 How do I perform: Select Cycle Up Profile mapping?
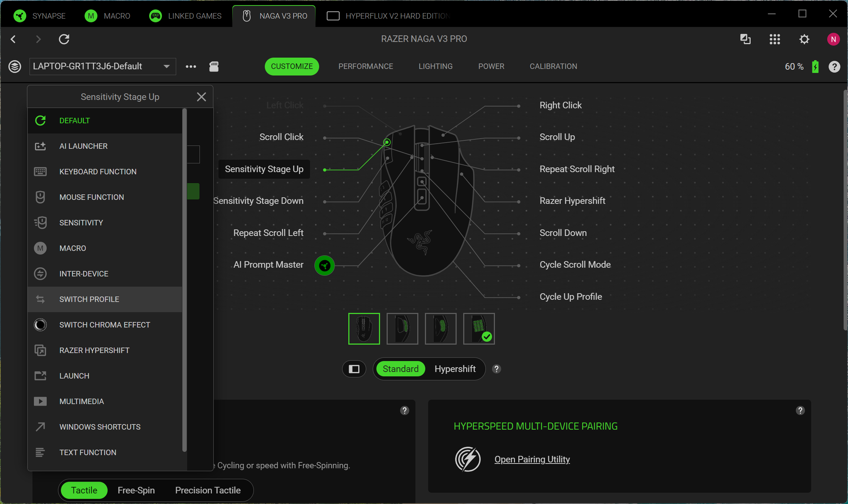tap(570, 297)
